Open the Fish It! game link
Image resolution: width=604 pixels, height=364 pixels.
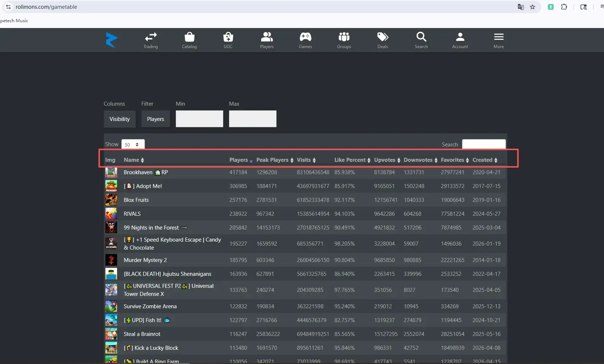coord(147,320)
